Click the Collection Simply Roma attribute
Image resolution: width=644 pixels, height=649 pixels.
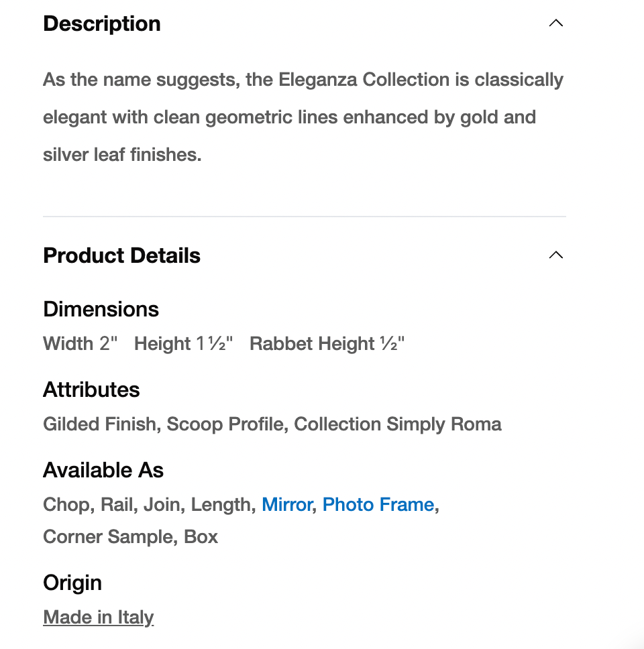click(x=398, y=424)
